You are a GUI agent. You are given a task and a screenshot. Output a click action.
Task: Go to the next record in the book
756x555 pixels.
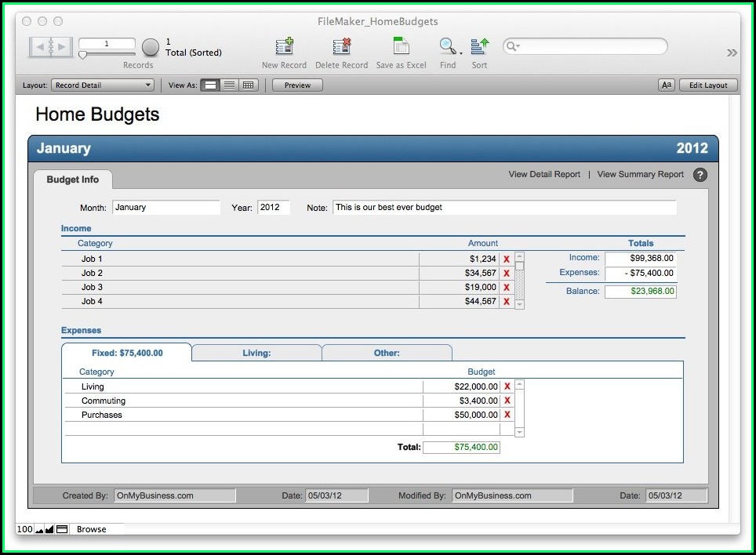pyautogui.click(x=62, y=47)
